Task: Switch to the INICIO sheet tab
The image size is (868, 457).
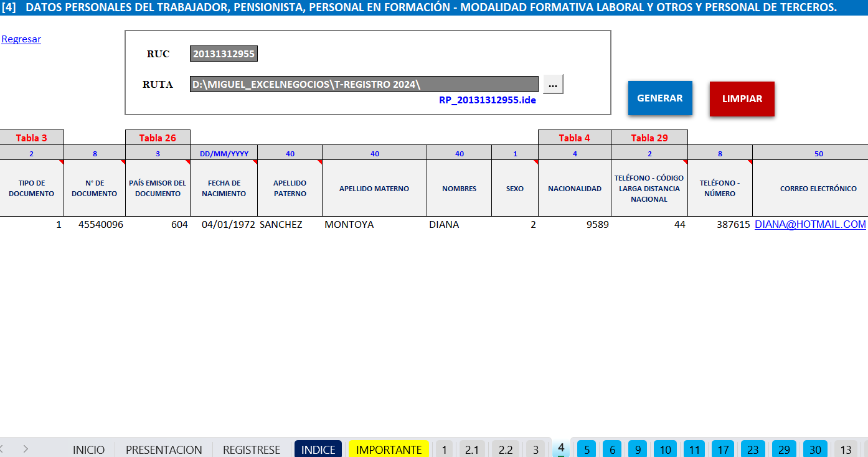Action: [x=88, y=450]
